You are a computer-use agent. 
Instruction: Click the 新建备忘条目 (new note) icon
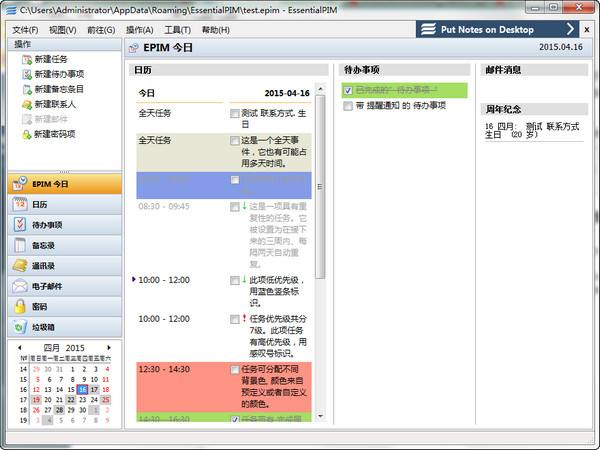click(27, 89)
